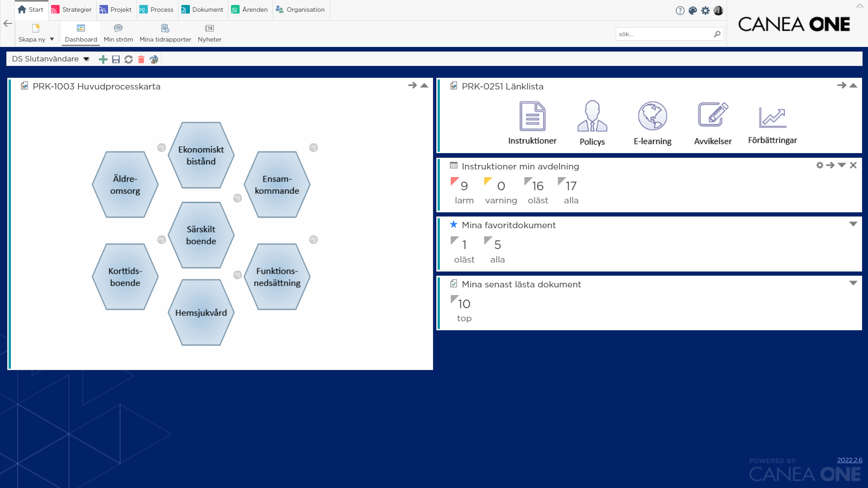The width and height of the screenshot is (868, 488).
Task: Refresh the dashboard with the reload icon
Action: (128, 60)
